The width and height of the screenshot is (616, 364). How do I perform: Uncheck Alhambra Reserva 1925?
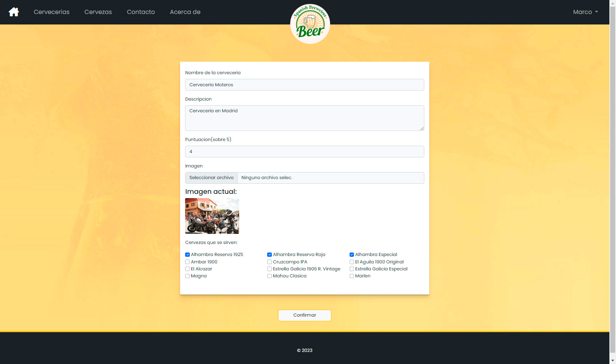pyautogui.click(x=187, y=255)
